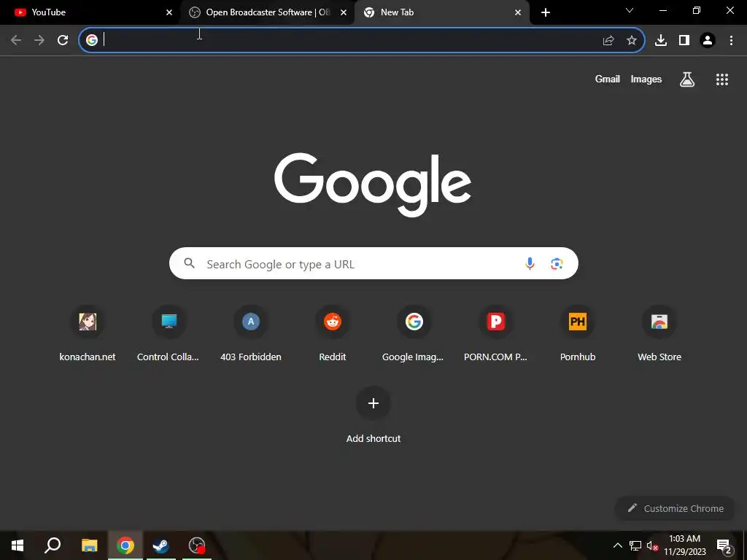Open the Images link
Image resolution: width=747 pixels, height=560 pixels.
point(646,79)
